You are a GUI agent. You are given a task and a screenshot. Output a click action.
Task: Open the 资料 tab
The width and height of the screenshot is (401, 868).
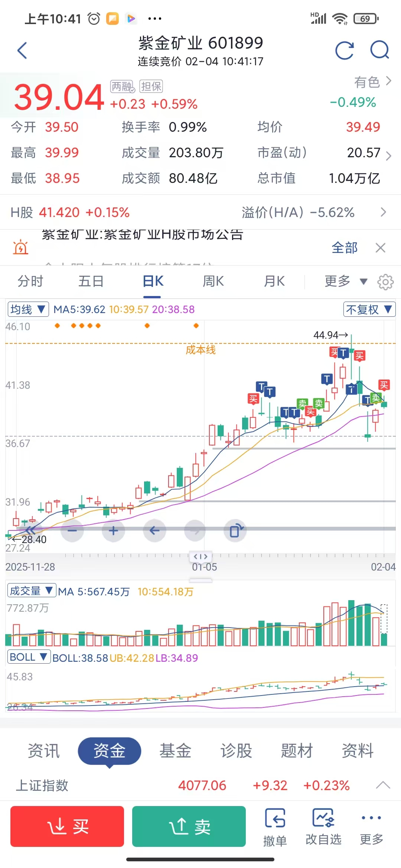(358, 751)
